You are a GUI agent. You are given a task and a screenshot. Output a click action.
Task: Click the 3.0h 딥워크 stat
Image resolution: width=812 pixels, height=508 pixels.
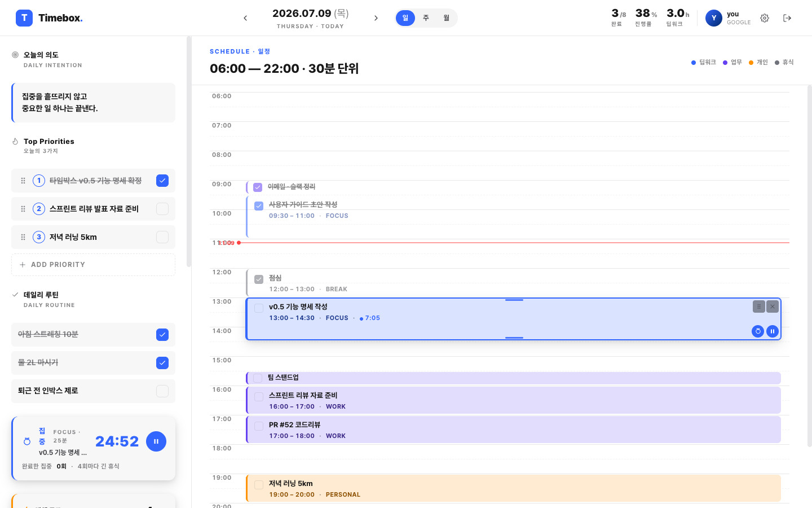click(678, 17)
